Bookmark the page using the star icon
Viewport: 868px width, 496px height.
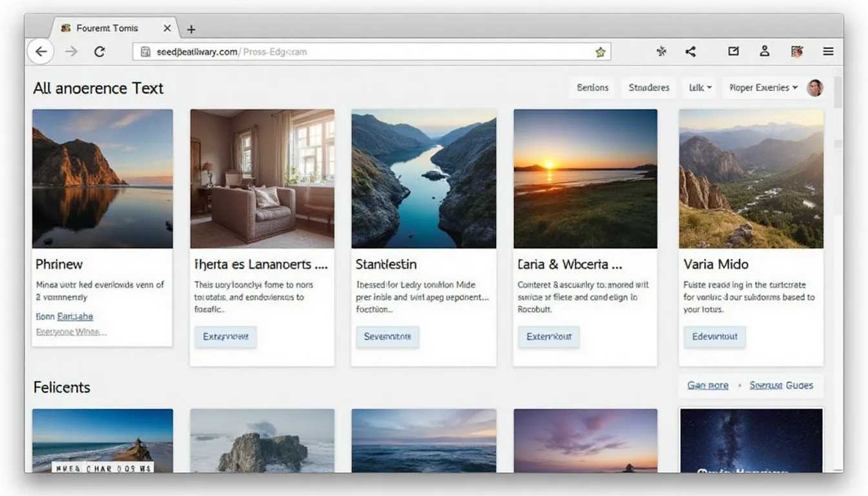(600, 52)
